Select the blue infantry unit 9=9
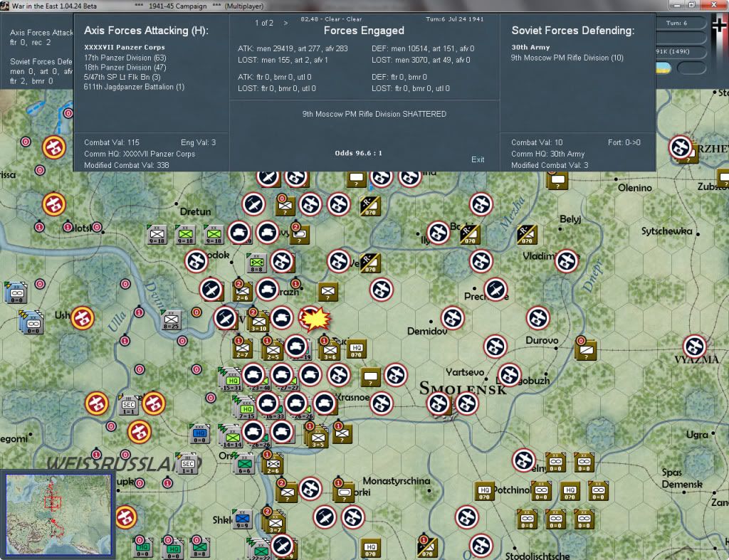 [x=242, y=519]
